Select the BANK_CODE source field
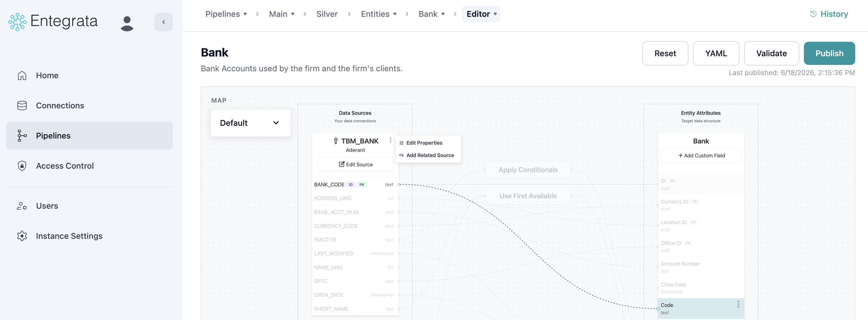 (355, 184)
